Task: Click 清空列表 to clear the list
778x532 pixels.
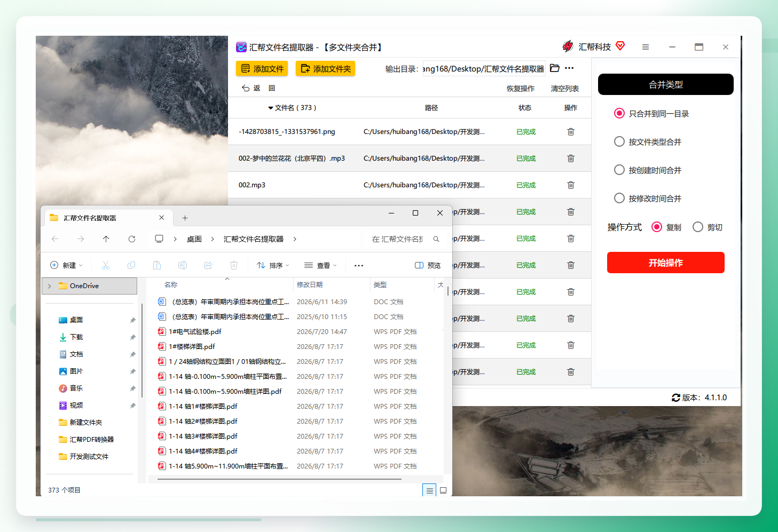Action: [x=565, y=89]
